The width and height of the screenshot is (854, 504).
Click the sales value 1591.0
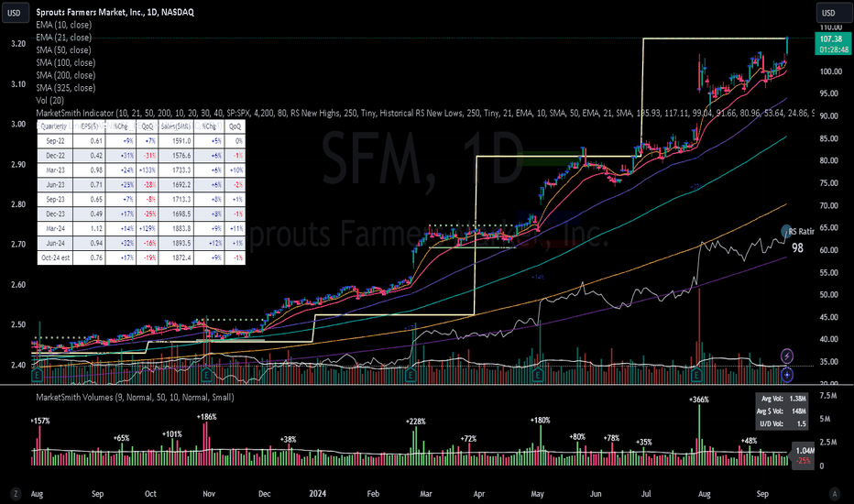point(182,140)
